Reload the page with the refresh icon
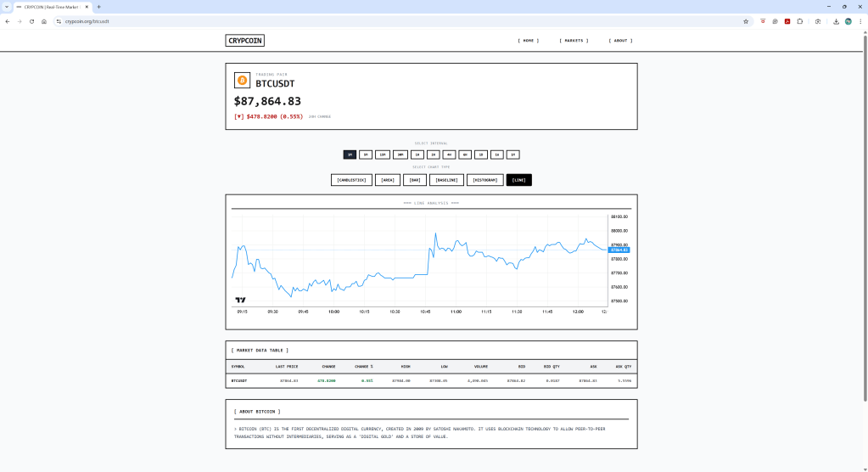Screen dimensions: 868x472 [x=31, y=21]
